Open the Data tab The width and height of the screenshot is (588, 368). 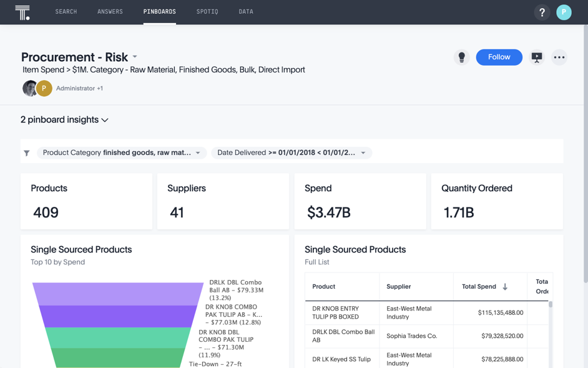coord(246,12)
